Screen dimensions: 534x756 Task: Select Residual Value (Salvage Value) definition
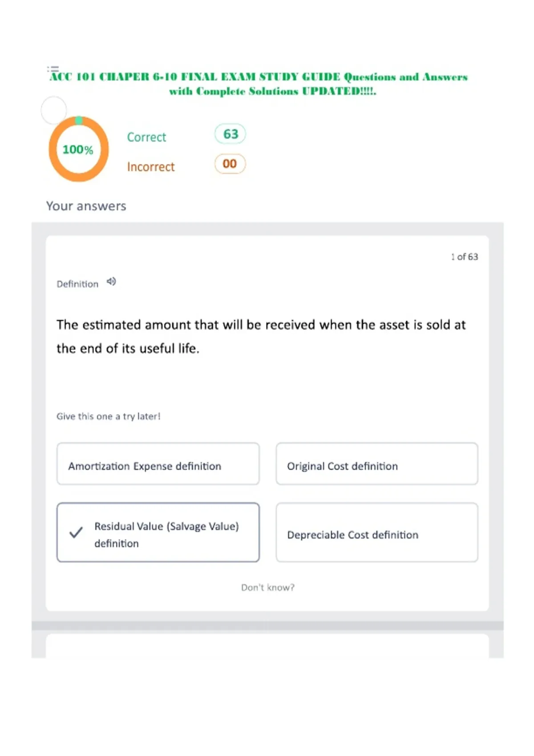pos(158,532)
